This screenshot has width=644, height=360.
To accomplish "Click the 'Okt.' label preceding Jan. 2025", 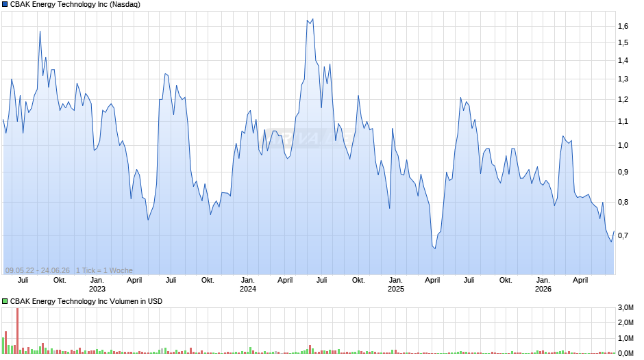I will [x=358, y=280].
